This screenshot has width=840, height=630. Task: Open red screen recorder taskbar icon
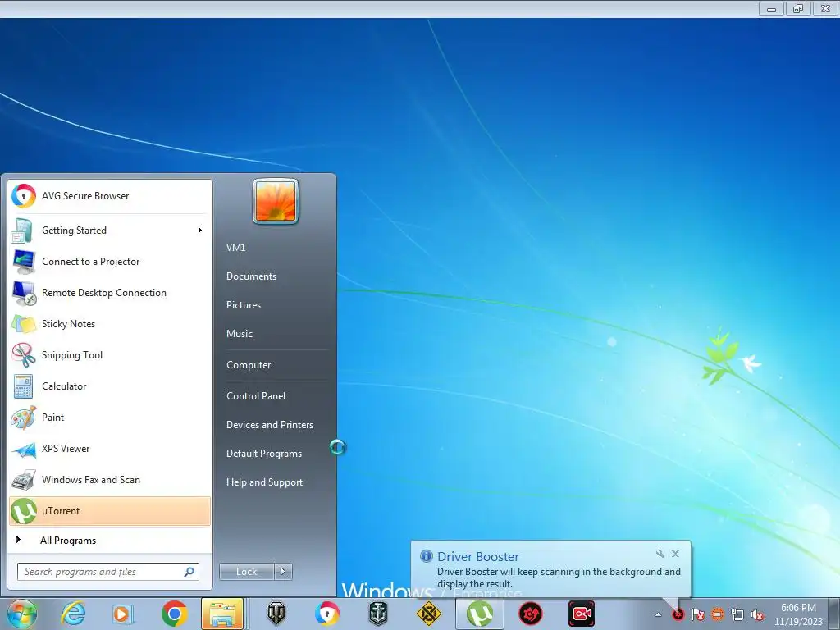click(582, 614)
